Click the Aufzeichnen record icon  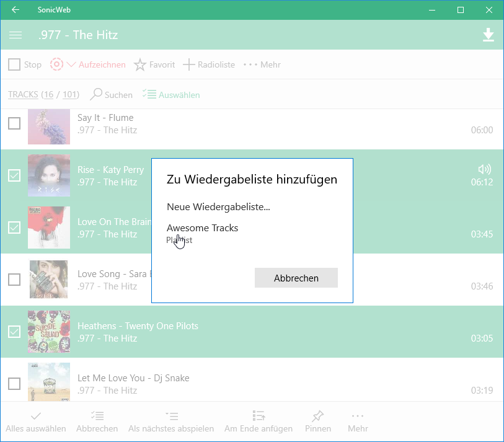(56, 64)
